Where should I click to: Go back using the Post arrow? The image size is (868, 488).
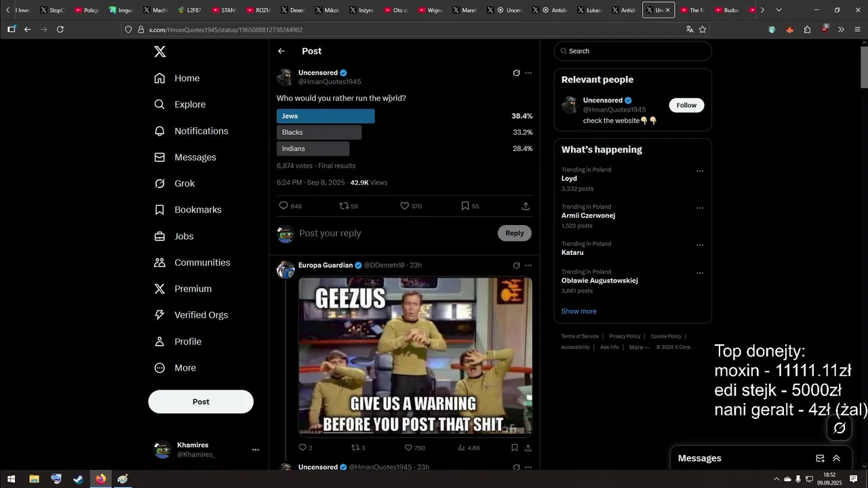pyautogui.click(x=281, y=52)
